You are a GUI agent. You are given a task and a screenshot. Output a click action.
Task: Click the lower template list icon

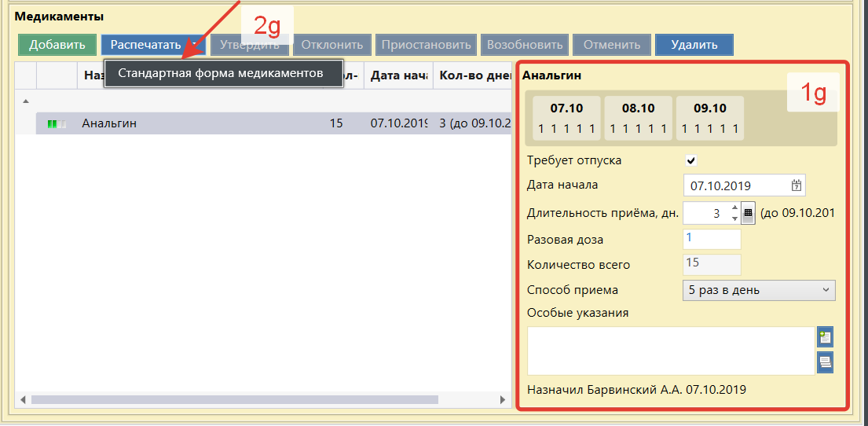pyautogui.click(x=825, y=362)
